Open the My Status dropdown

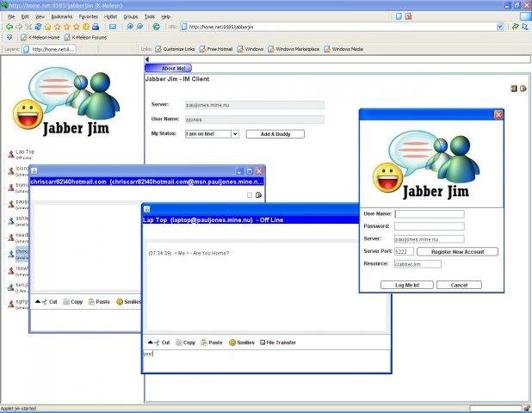point(235,134)
